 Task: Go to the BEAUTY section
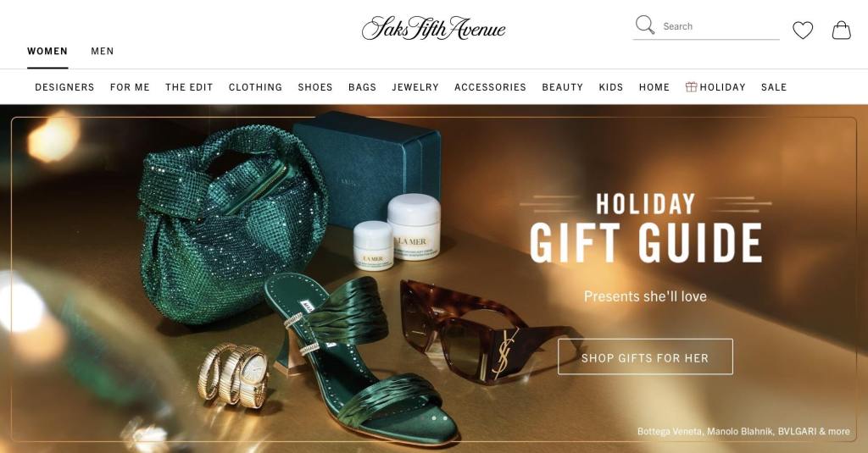[563, 87]
